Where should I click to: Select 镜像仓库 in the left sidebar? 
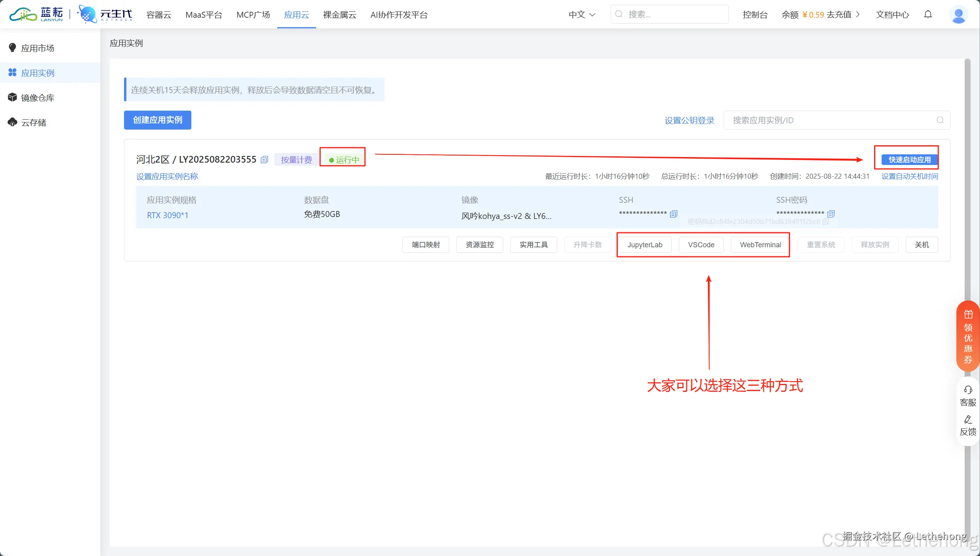pyautogui.click(x=37, y=97)
